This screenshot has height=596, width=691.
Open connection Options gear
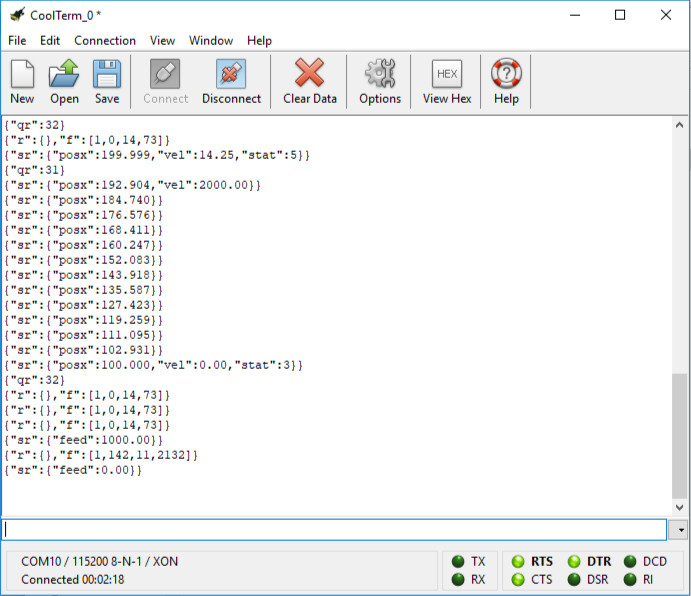[380, 81]
